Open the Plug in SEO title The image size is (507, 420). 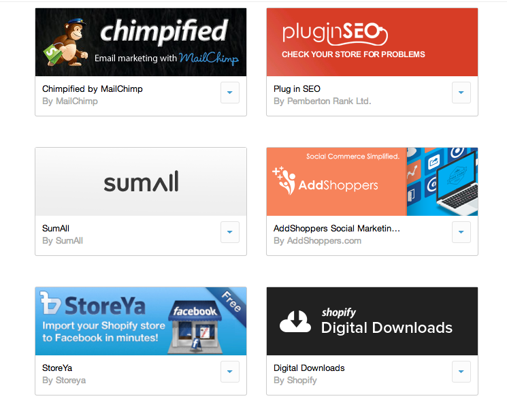point(297,89)
